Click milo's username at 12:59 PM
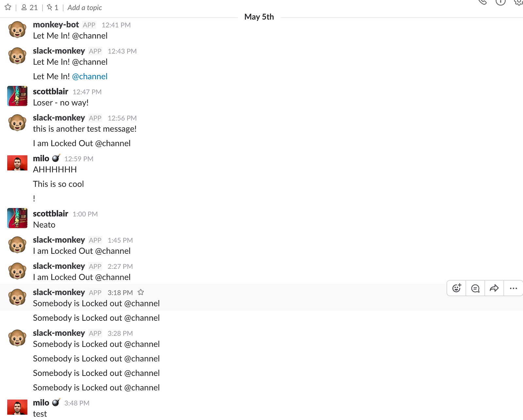 [x=41, y=158]
